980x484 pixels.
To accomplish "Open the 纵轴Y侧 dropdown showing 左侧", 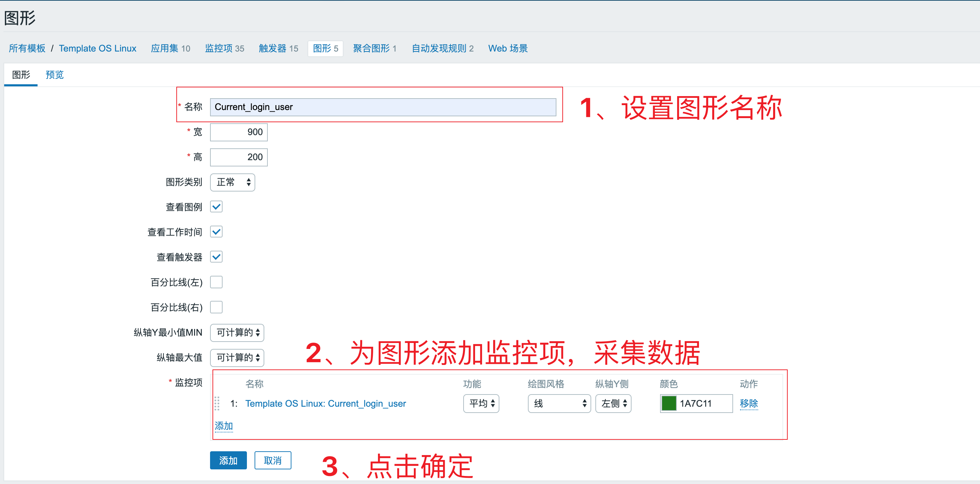I will coord(613,404).
